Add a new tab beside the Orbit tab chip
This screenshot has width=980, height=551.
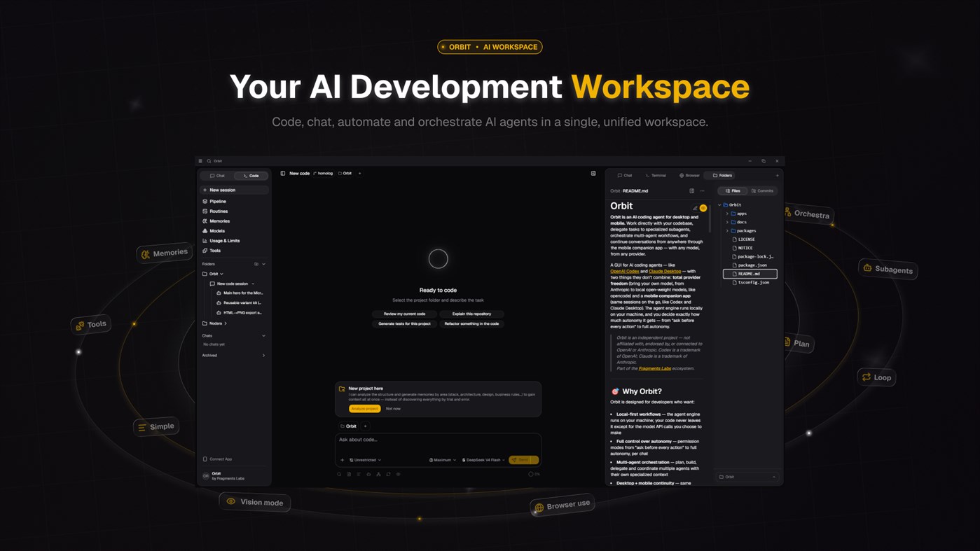coord(360,173)
